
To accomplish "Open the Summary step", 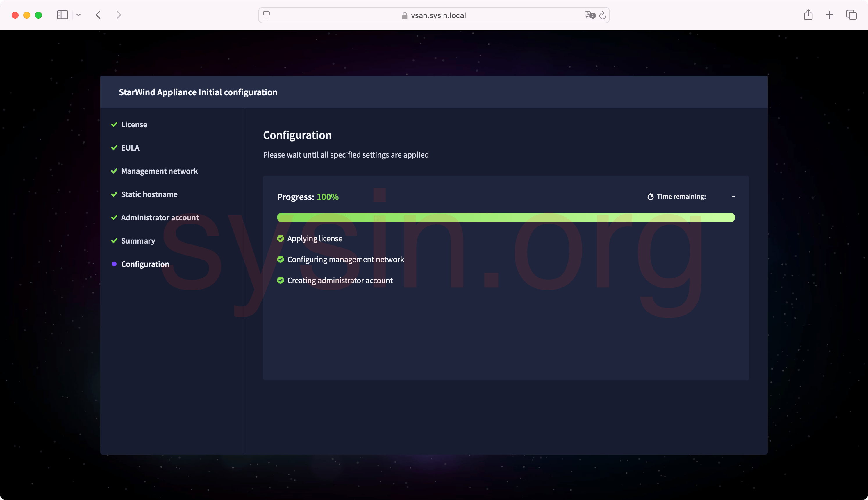I will [x=138, y=241].
